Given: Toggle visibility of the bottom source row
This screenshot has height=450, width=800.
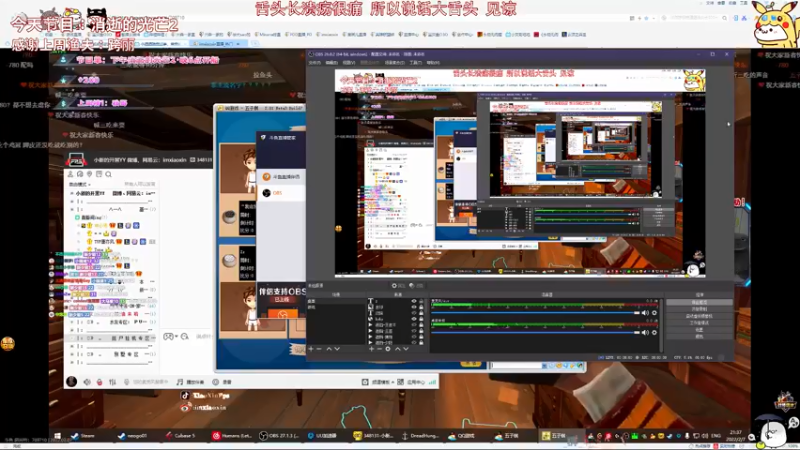Looking at the screenshot, I should (x=414, y=343).
